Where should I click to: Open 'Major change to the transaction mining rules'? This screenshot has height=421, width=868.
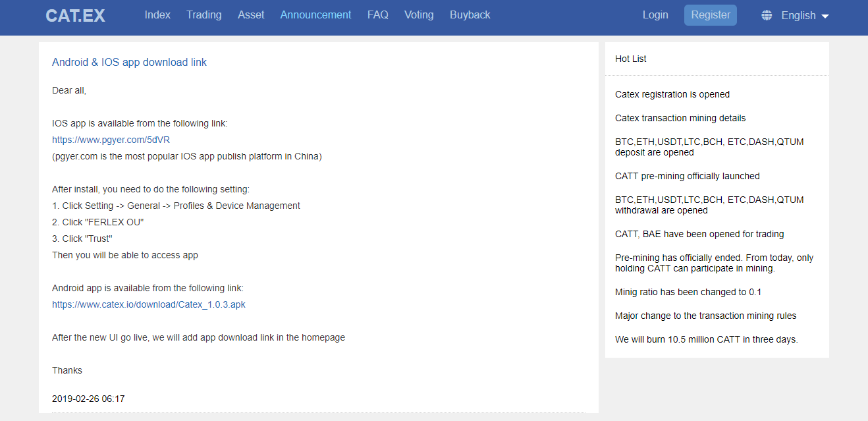[705, 316]
